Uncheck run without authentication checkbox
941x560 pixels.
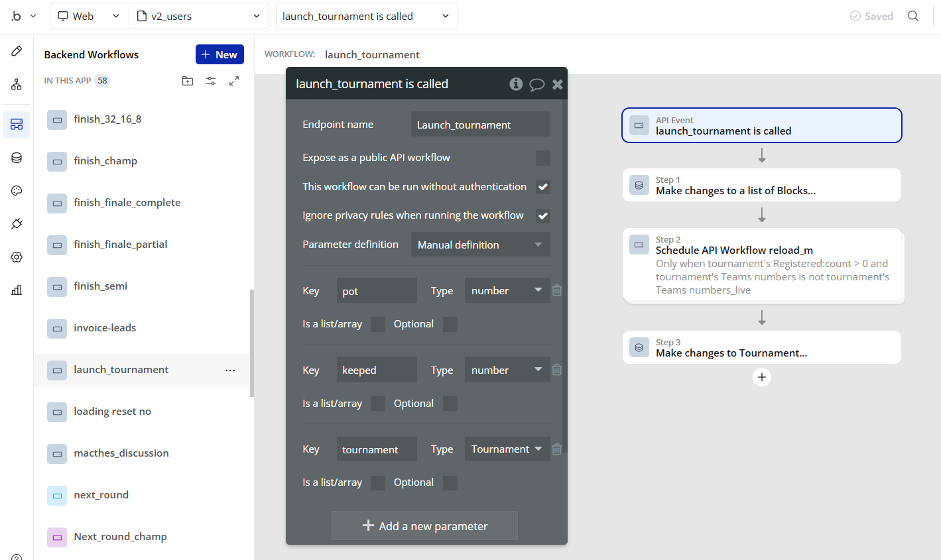(542, 187)
